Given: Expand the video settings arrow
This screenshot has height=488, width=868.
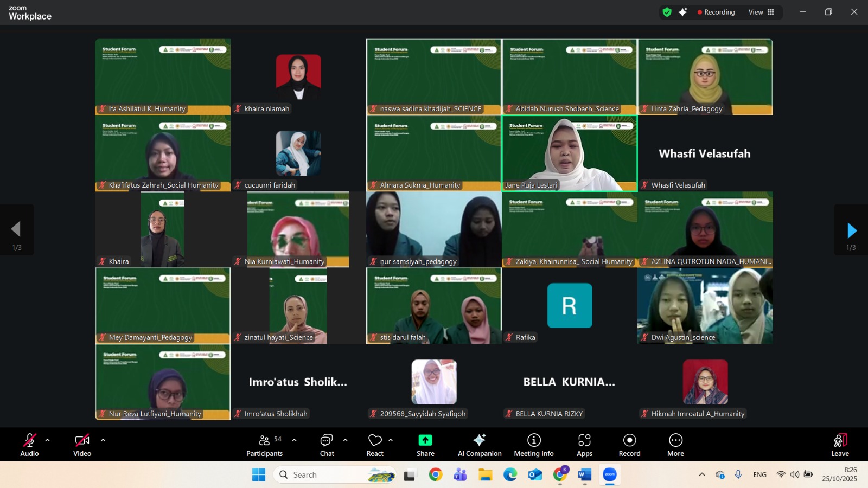Looking at the screenshot, I should click(103, 440).
